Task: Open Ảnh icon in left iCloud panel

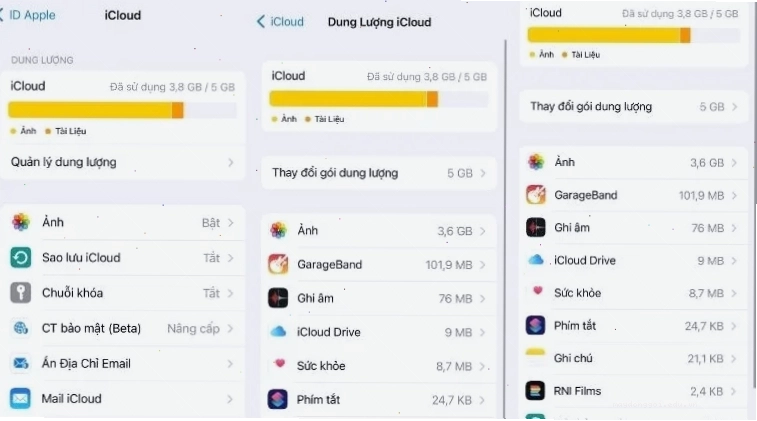Action: click(x=21, y=222)
